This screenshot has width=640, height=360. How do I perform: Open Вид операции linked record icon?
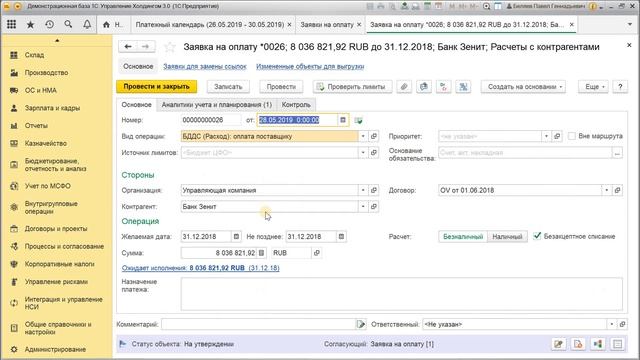click(373, 136)
